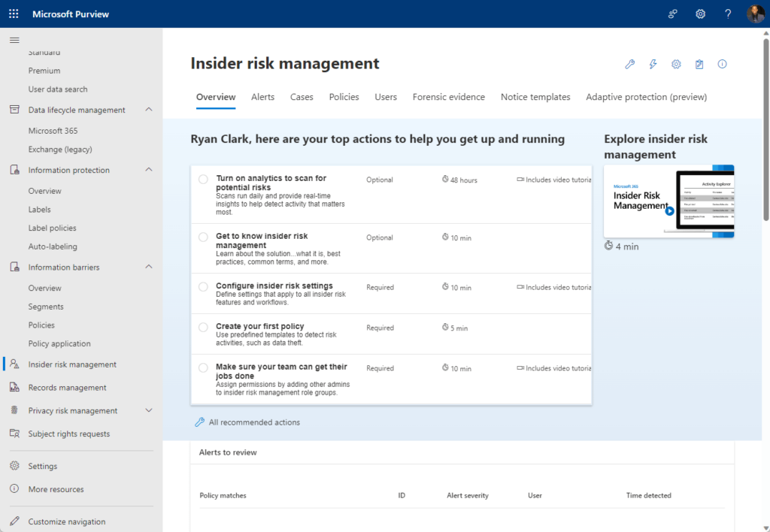Collapse navigation with the hamburger icon

pos(14,41)
